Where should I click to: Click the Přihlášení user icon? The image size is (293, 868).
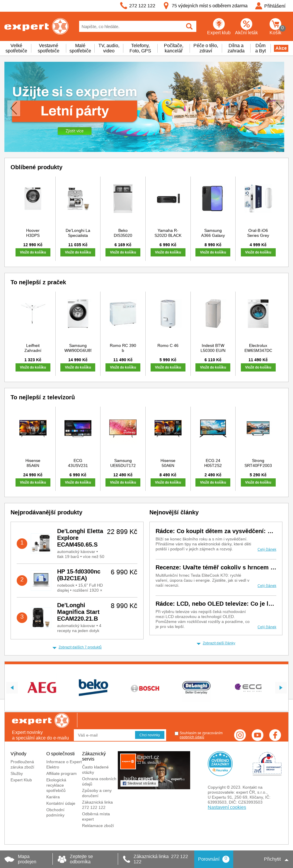coord(259,6)
